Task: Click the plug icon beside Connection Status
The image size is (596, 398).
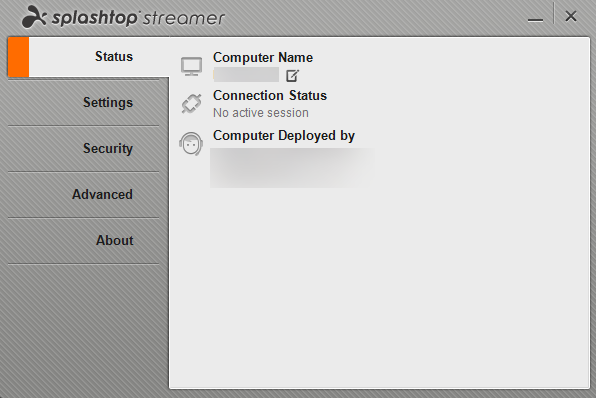Action: 191,103
